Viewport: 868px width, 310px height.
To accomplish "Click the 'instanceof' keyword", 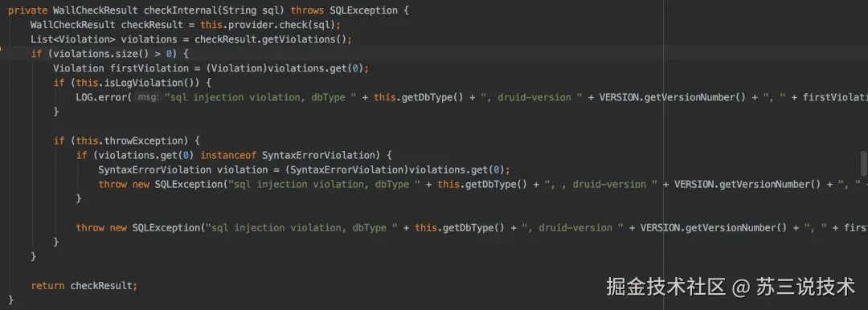I will (228, 155).
